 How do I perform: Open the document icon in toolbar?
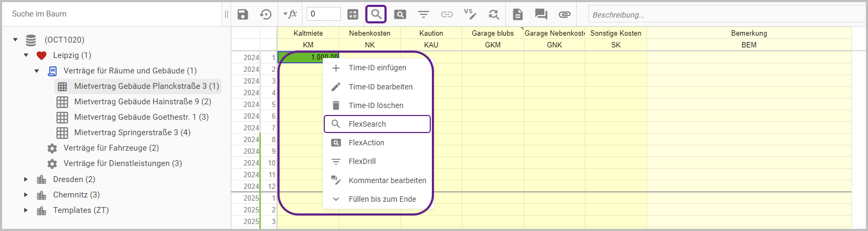click(518, 14)
